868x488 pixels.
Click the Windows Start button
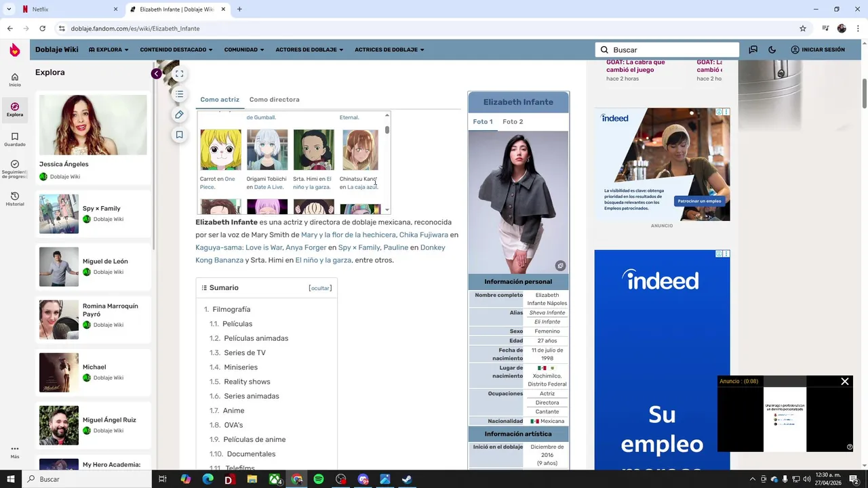pyautogui.click(x=10, y=479)
